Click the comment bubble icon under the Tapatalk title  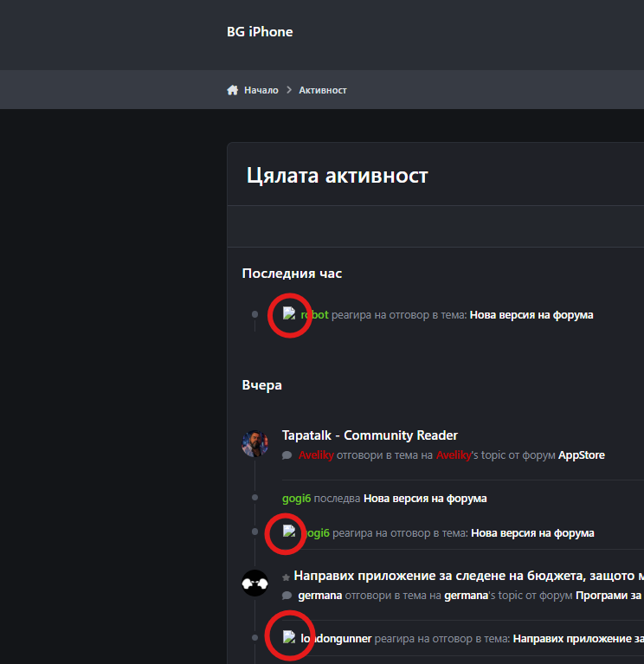(x=287, y=455)
